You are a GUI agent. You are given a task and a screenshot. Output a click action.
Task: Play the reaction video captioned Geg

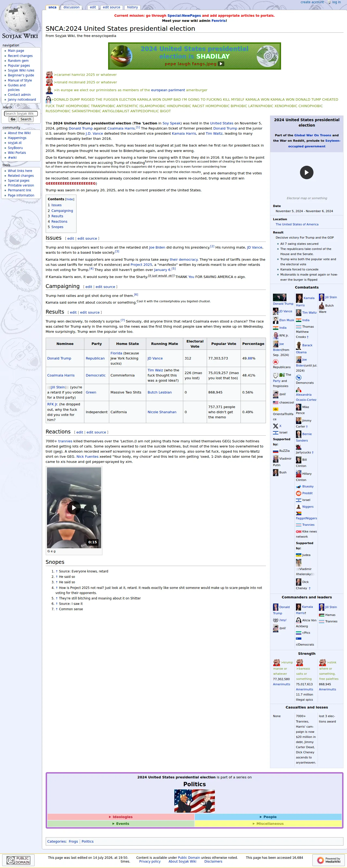[74, 507]
